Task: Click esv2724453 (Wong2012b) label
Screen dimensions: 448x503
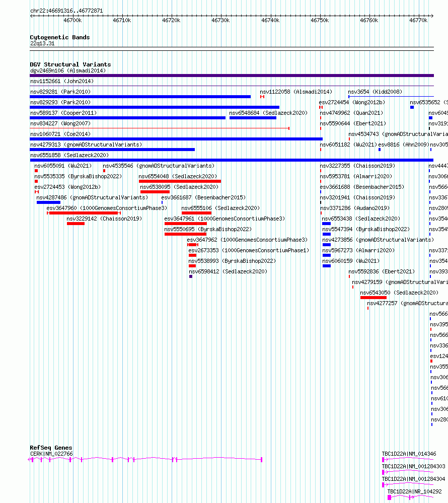Action: [67, 187]
